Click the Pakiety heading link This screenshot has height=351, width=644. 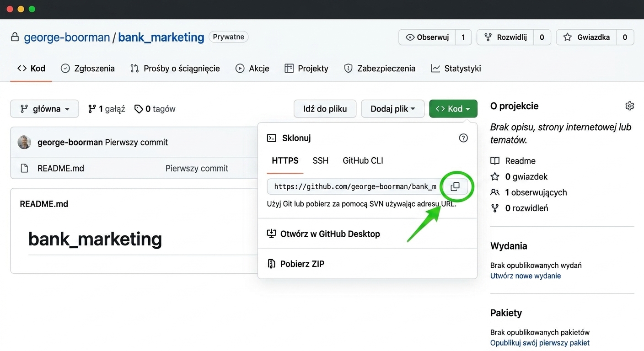[506, 313]
